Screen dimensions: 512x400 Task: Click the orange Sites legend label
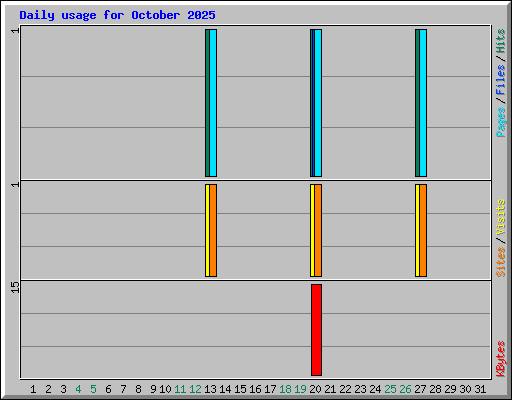coord(500,262)
